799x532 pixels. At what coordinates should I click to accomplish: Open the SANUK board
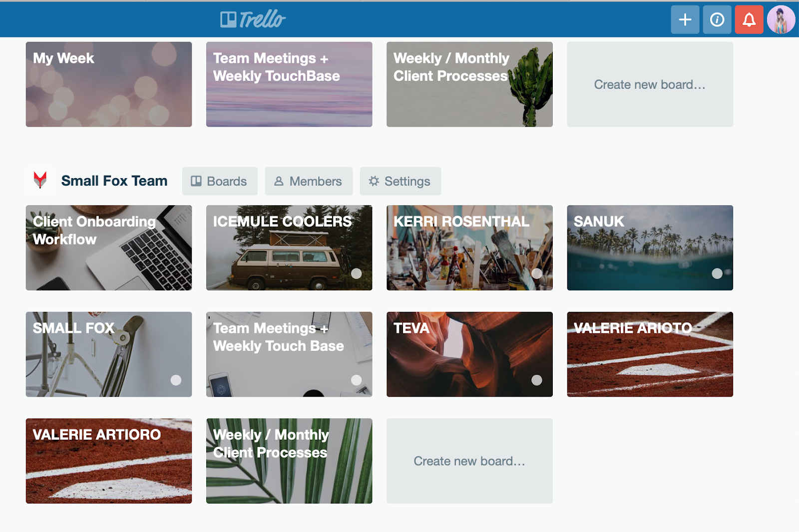650,248
